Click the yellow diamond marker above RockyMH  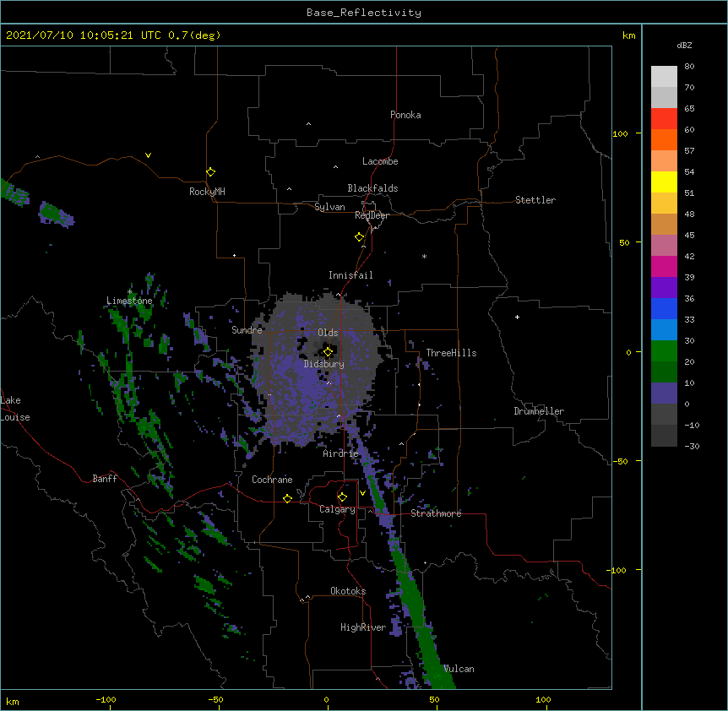[x=210, y=171]
